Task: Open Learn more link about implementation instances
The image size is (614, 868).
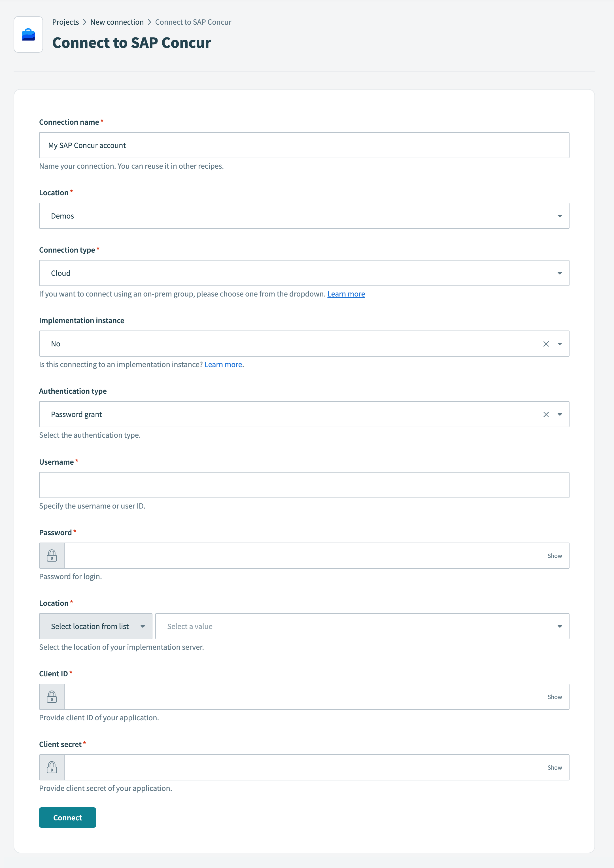Action: click(x=223, y=364)
